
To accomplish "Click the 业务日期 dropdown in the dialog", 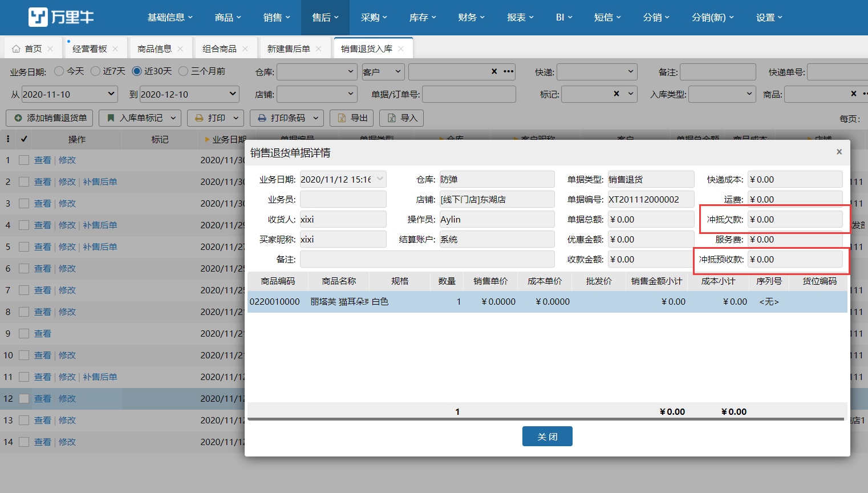I will [x=343, y=179].
